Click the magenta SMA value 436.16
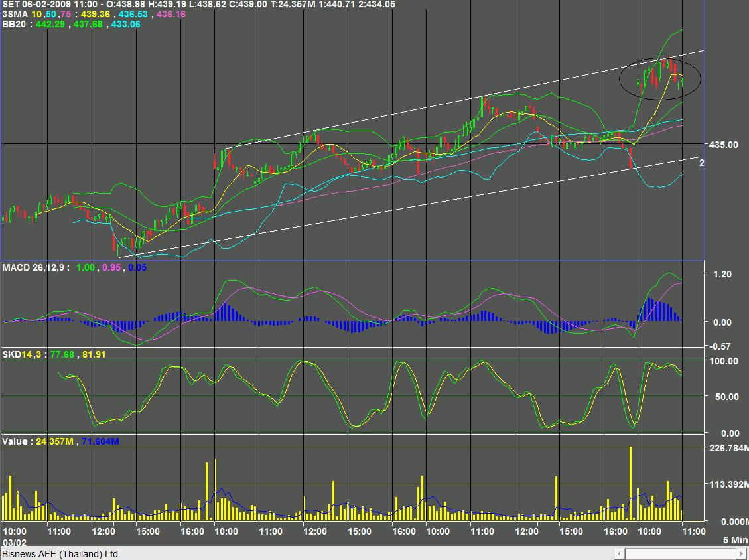 pyautogui.click(x=171, y=15)
